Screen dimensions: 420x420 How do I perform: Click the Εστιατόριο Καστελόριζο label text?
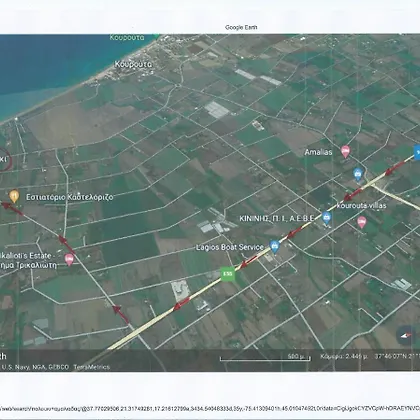click(x=70, y=197)
